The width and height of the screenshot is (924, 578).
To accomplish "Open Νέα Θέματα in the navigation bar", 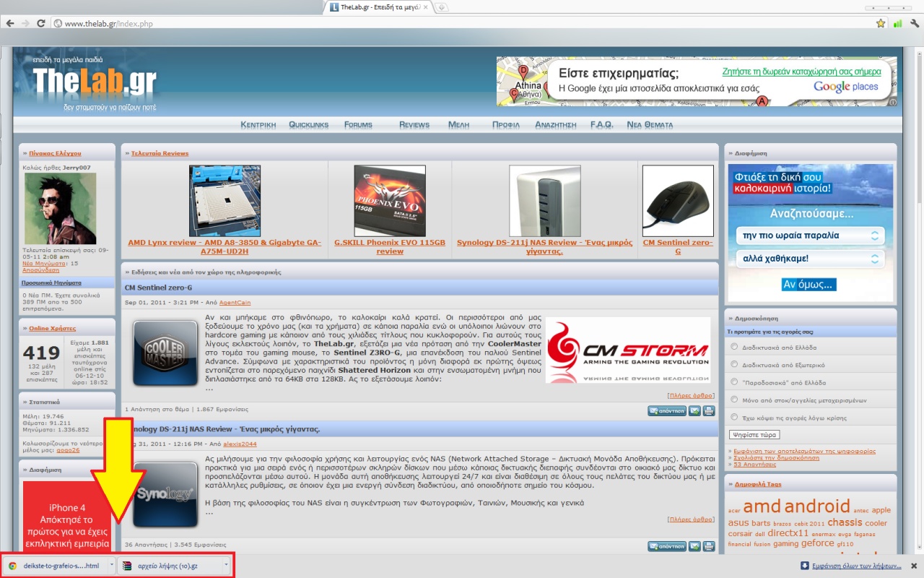I will tap(650, 124).
